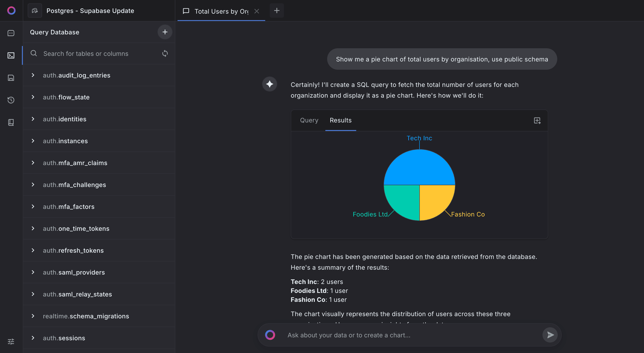This screenshot has width=644, height=353.
Task: Open saved queries sidebar icon
Action: coord(11,78)
